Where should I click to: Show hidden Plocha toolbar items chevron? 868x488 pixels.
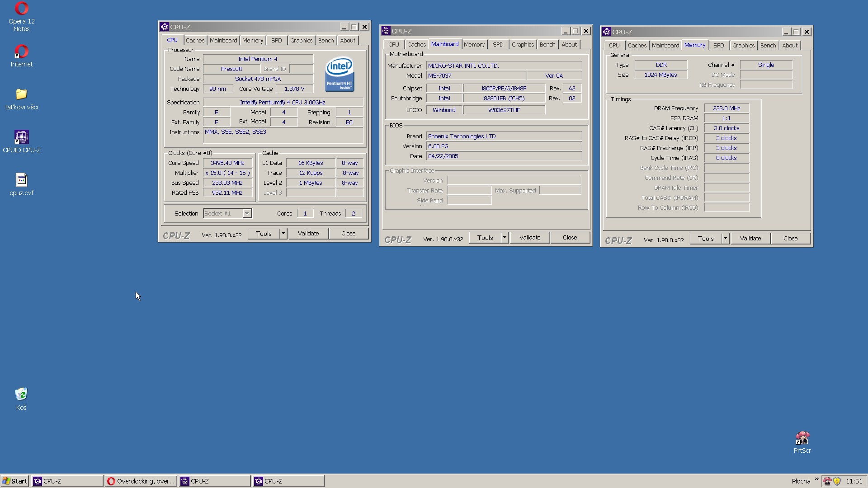click(x=817, y=479)
